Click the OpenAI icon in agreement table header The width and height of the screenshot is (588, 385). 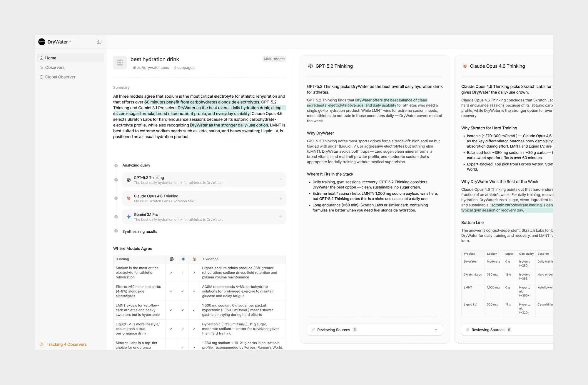click(x=172, y=259)
